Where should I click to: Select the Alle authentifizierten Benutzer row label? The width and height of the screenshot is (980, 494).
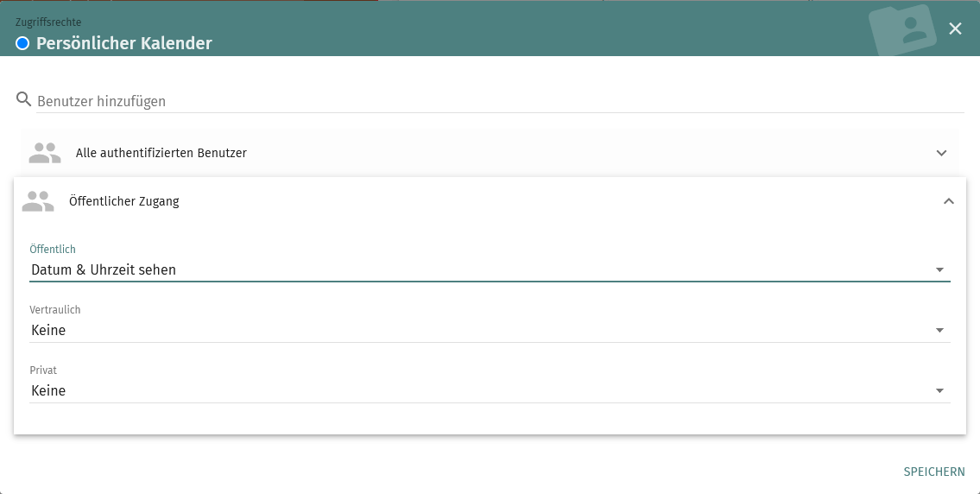[x=161, y=153]
